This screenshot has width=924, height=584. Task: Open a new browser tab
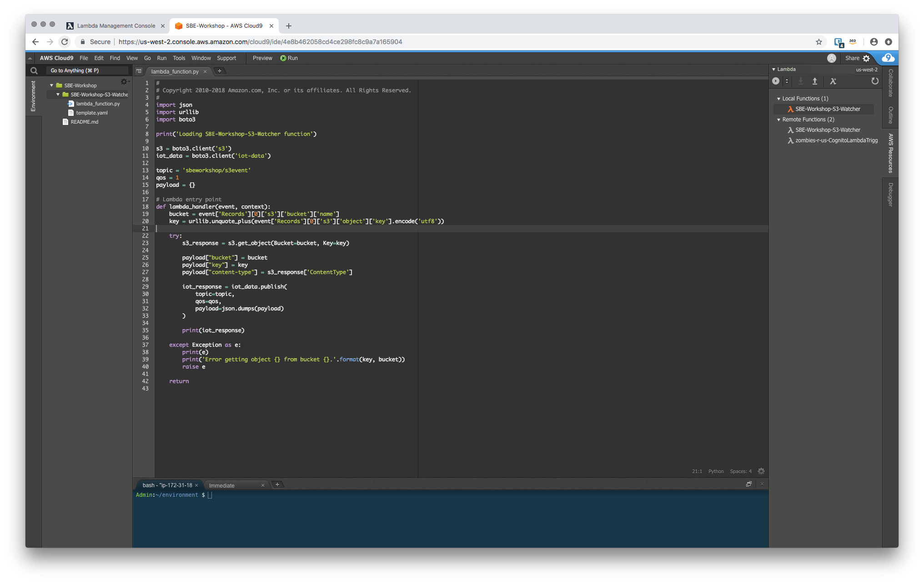coord(289,26)
